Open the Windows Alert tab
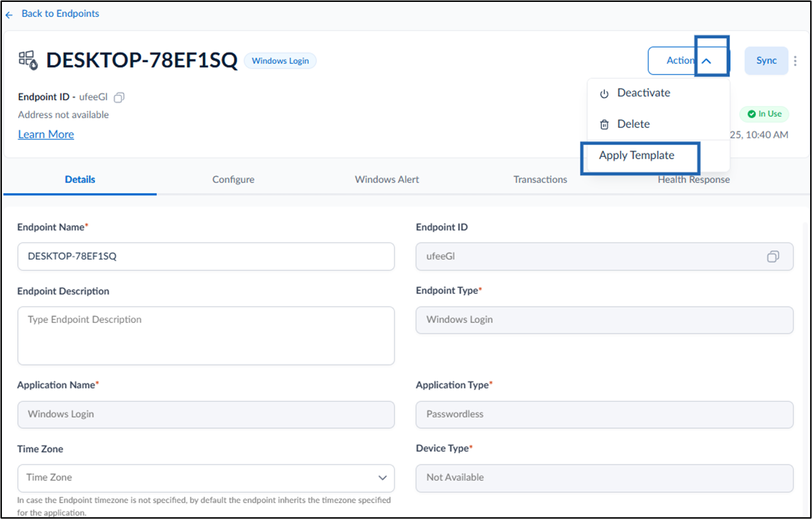The image size is (812, 519). [x=387, y=180]
